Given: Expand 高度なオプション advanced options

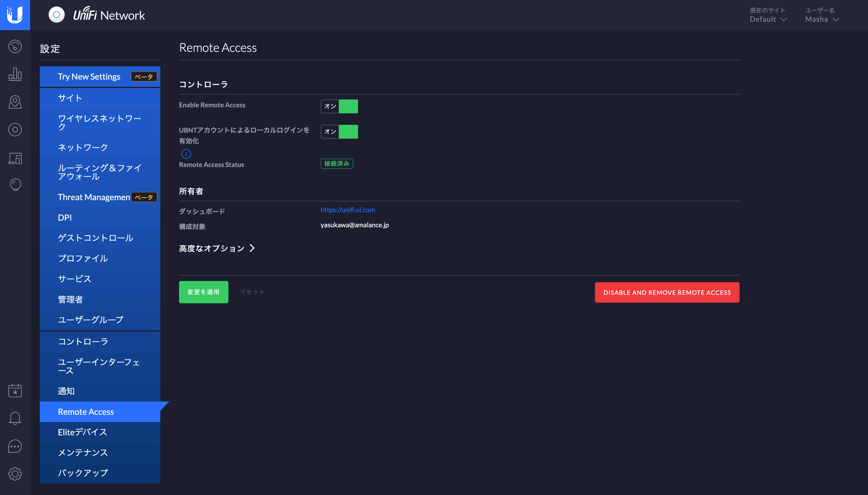Looking at the screenshot, I should [217, 248].
